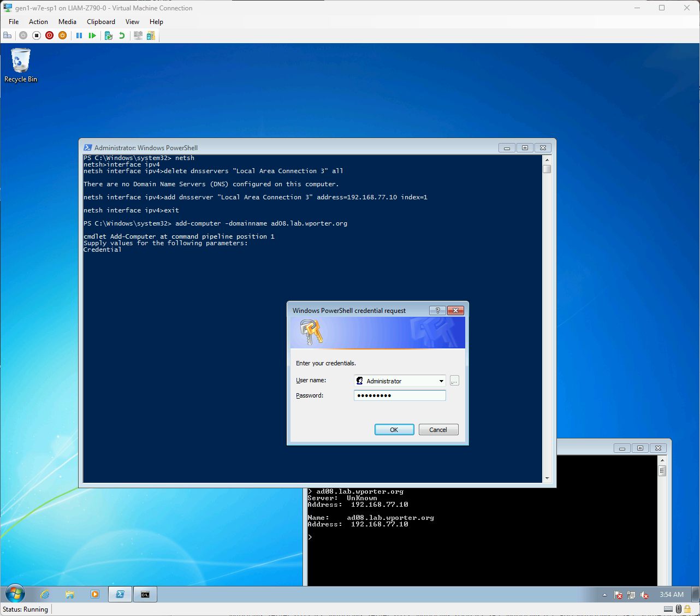Open the Windows 7 Start orb
Image resolution: width=700 pixels, height=616 pixels.
[x=15, y=594]
